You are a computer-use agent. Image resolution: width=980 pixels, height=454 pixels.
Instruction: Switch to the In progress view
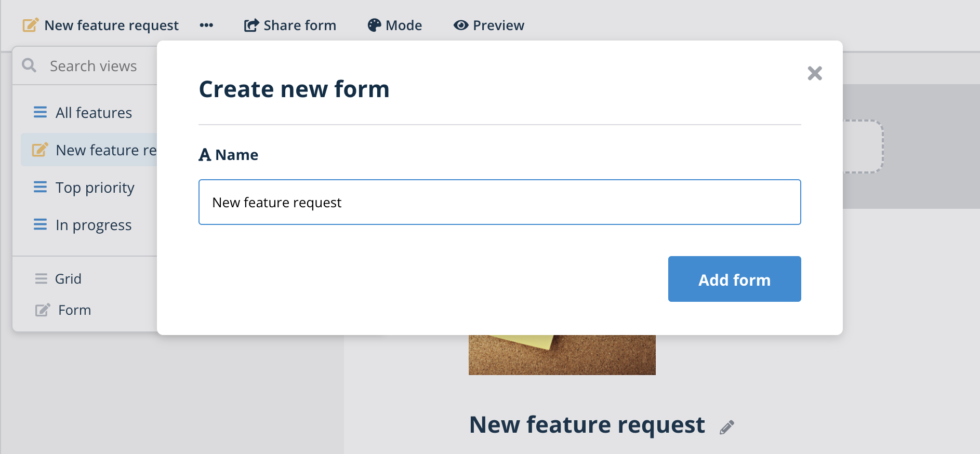[93, 224]
